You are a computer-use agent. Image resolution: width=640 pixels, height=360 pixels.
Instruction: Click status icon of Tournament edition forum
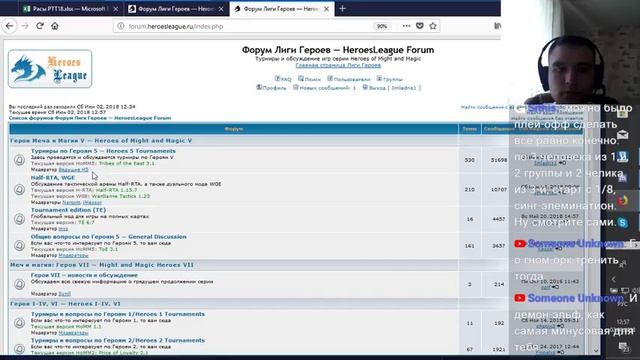click(x=19, y=219)
